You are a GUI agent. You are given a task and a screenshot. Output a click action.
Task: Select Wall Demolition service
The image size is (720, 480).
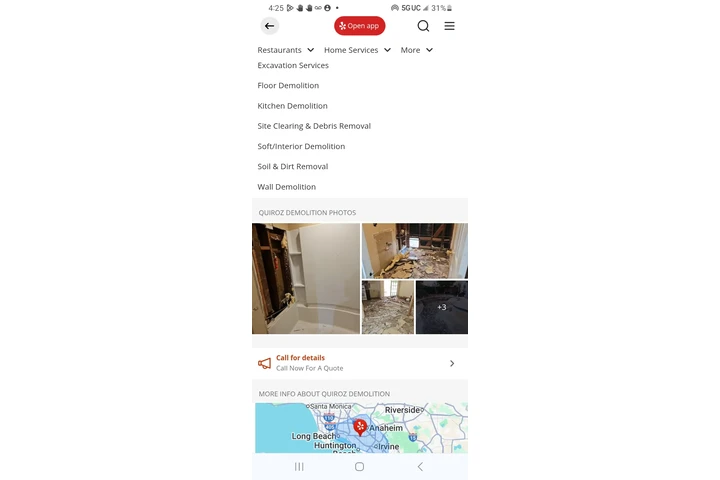click(287, 187)
